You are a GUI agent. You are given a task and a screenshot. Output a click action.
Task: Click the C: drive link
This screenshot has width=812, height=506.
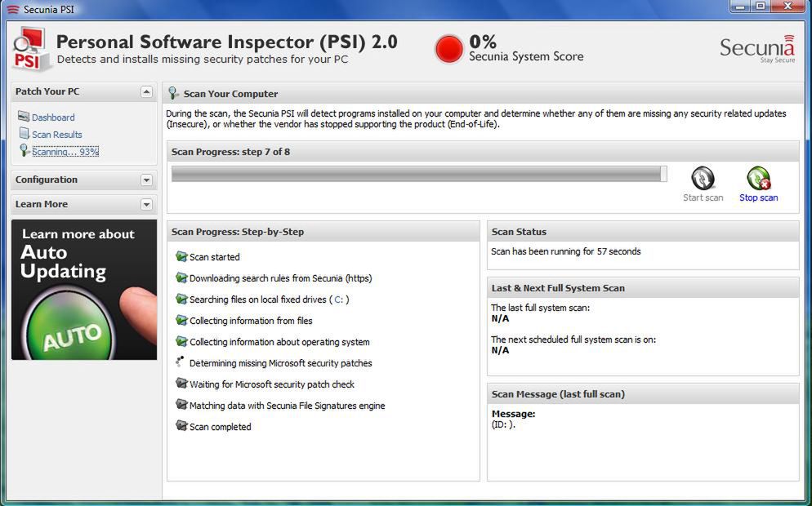point(339,300)
